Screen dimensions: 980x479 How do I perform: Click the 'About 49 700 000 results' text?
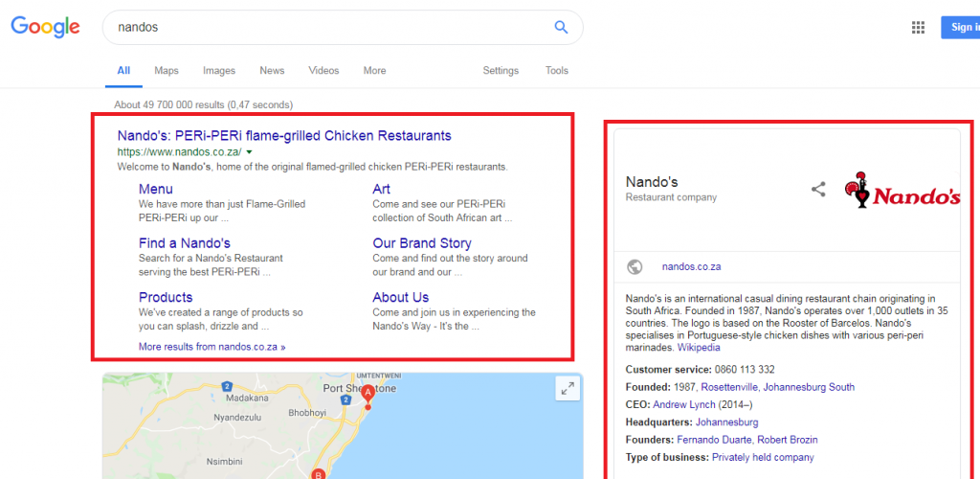[203, 105]
